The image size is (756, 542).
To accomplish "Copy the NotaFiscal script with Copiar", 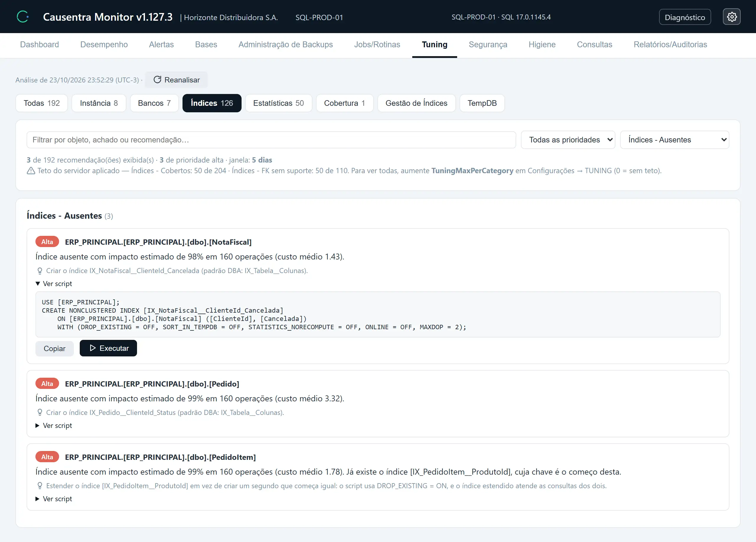I will pos(54,348).
